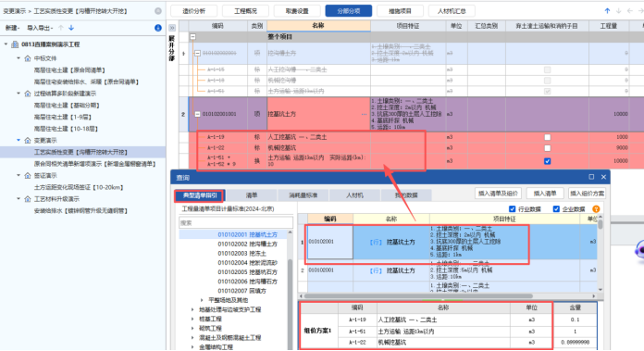Click the orange help question mark icon
This screenshot has height=351, width=644.
coord(596,209)
